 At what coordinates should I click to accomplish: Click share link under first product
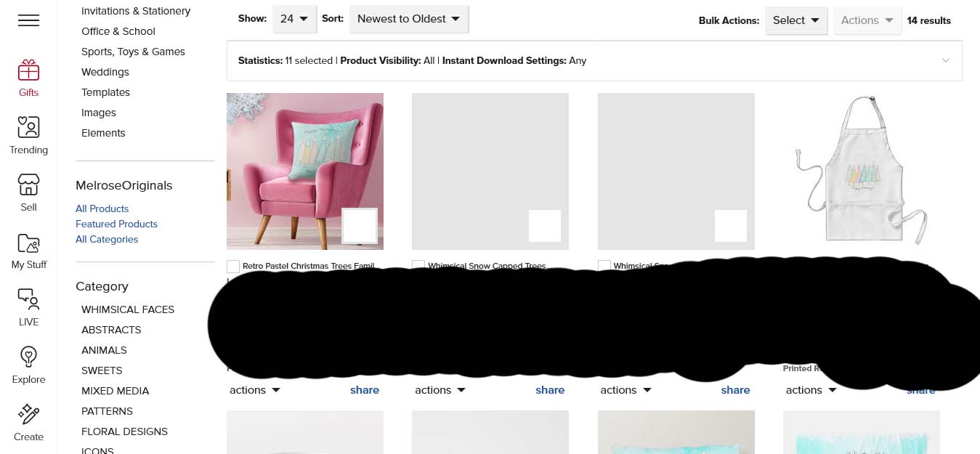point(365,390)
